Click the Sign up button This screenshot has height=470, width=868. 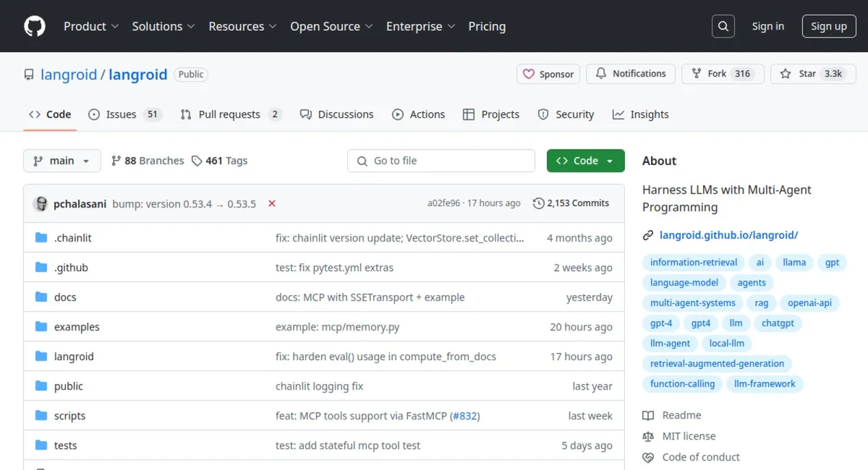click(829, 26)
